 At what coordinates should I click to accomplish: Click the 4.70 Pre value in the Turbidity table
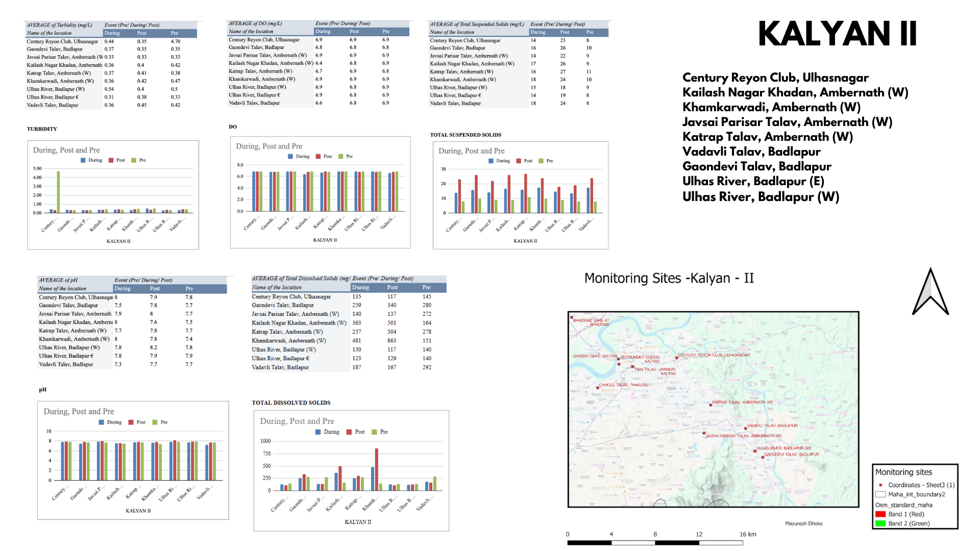tap(175, 41)
